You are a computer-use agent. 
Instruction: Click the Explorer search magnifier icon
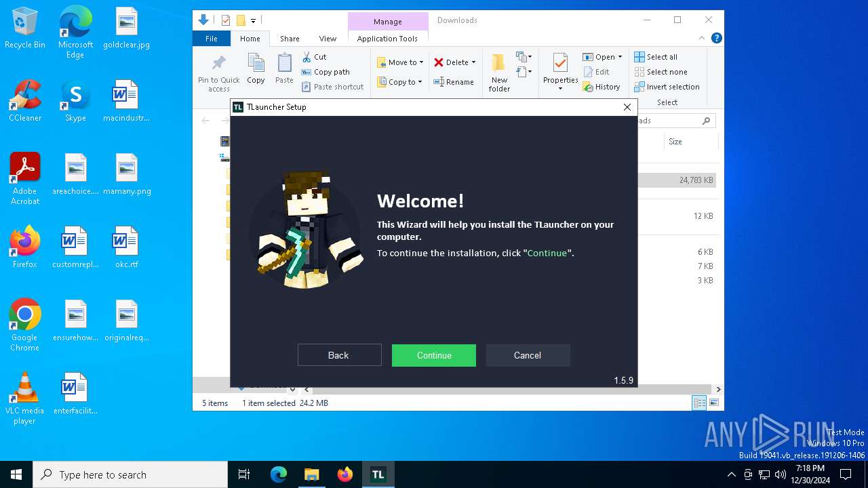point(706,121)
